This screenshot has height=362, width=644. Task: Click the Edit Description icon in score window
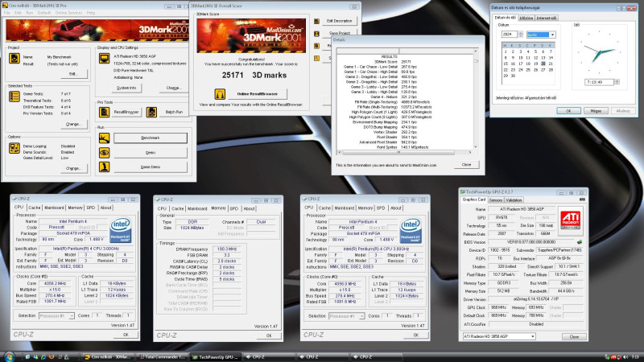pos(316,22)
